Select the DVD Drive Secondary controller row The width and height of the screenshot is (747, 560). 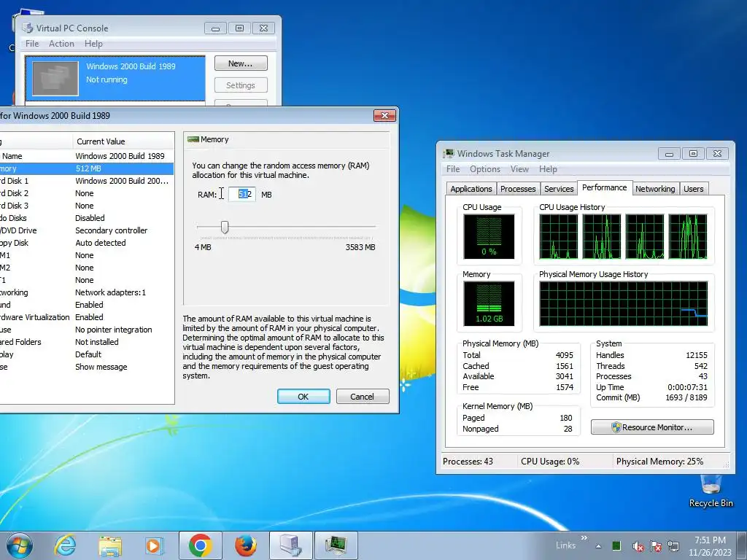pyautogui.click(x=86, y=230)
